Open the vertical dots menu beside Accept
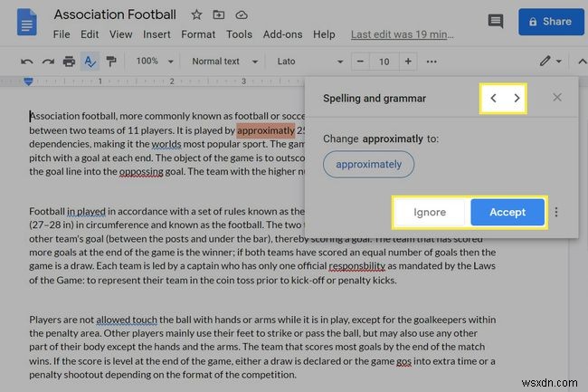This screenshot has width=588, height=392. (x=556, y=213)
